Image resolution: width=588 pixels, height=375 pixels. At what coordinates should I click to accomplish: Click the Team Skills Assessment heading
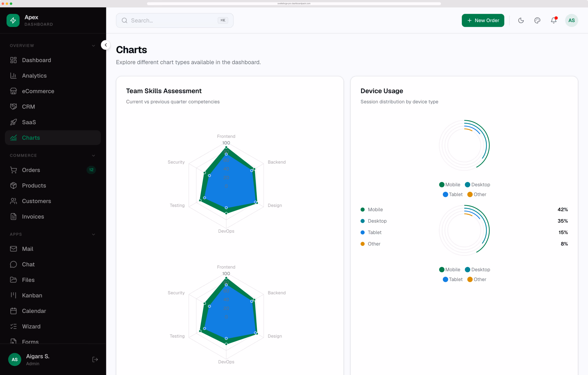click(164, 91)
